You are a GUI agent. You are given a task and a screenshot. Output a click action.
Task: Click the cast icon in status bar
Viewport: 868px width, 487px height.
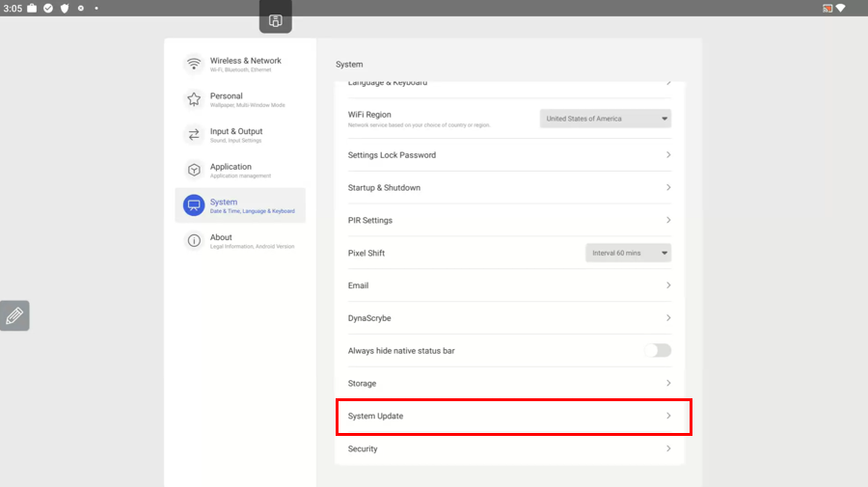(x=827, y=8)
